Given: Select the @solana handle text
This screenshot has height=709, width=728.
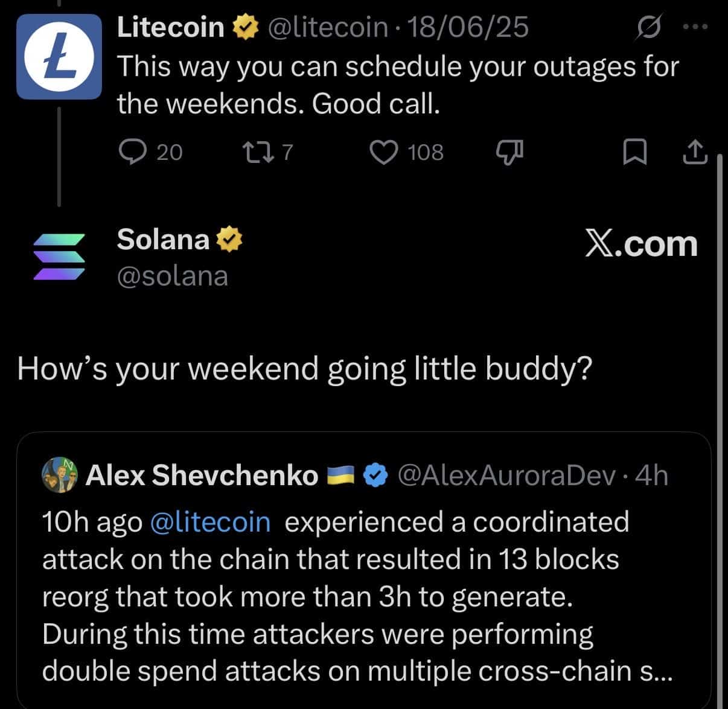Looking at the screenshot, I should point(172,276).
